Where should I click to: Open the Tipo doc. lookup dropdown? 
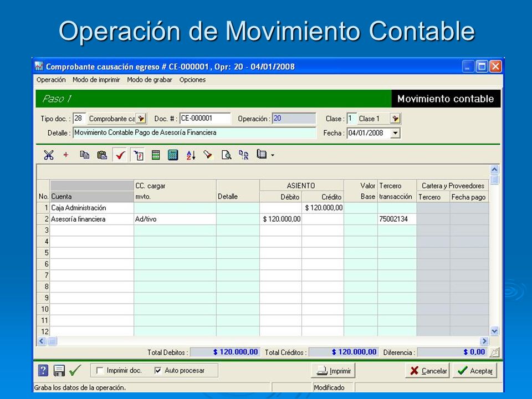(x=141, y=119)
